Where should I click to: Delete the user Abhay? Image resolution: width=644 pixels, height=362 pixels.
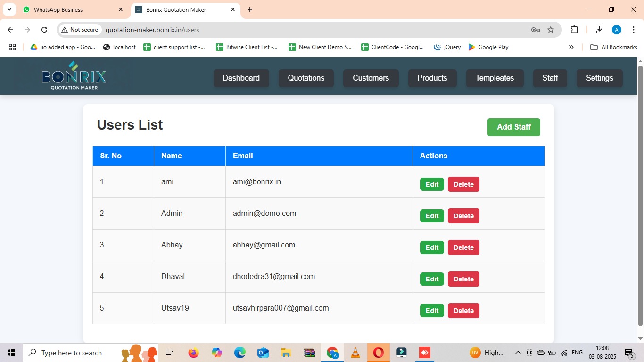463,247
